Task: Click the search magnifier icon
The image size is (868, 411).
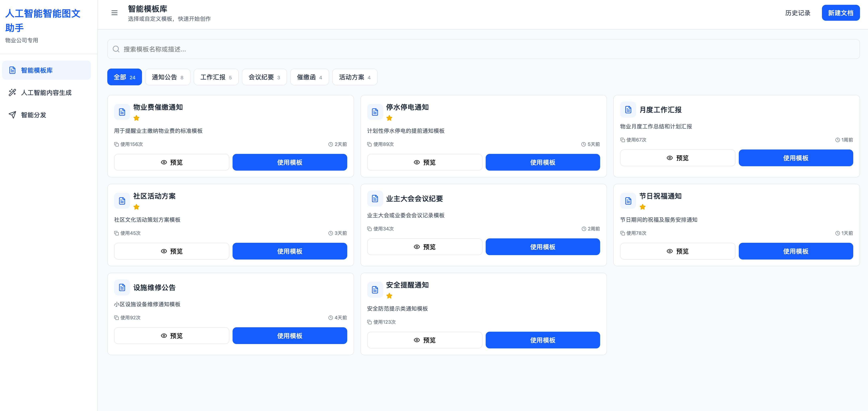Action: tap(116, 49)
